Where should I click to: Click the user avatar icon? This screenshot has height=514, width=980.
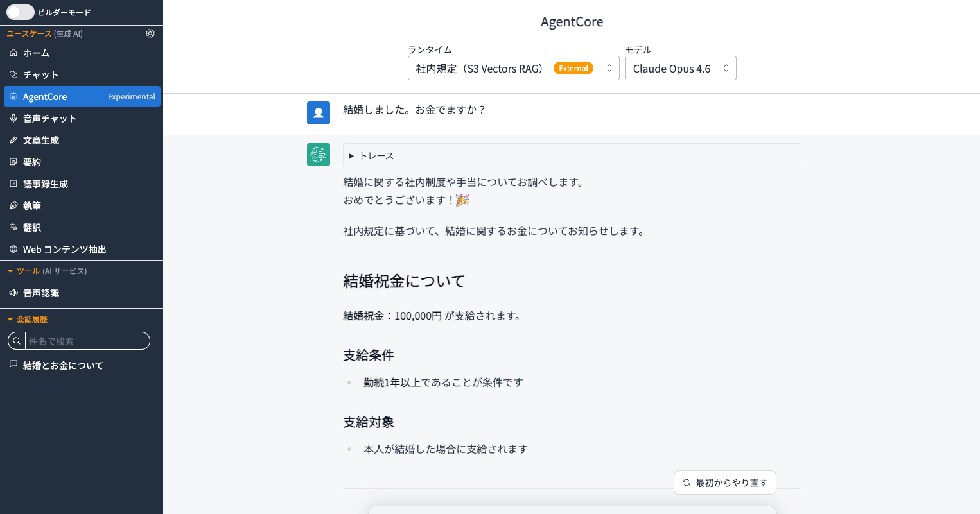tap(319, 113)
